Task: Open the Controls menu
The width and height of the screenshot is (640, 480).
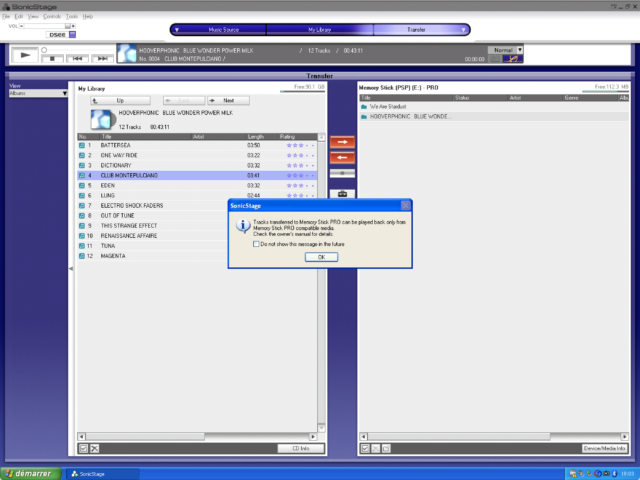Action: tap(52, 16)
